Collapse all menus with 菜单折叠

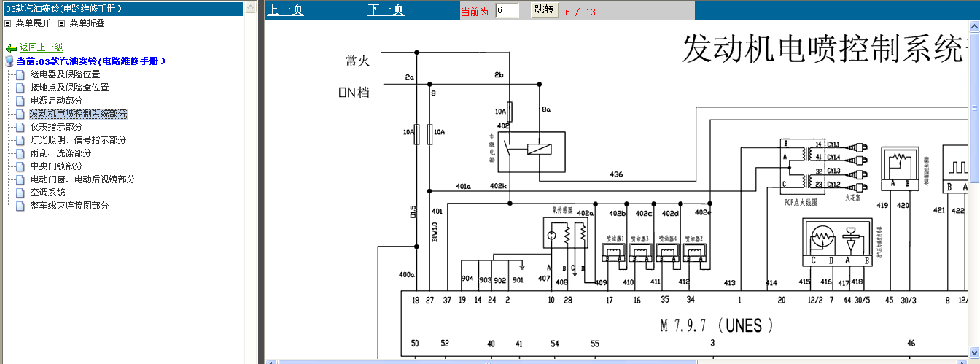pos(87,23)
